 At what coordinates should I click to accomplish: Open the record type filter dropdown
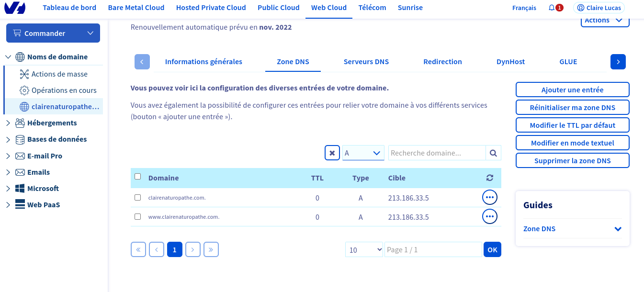click(363, 153)
